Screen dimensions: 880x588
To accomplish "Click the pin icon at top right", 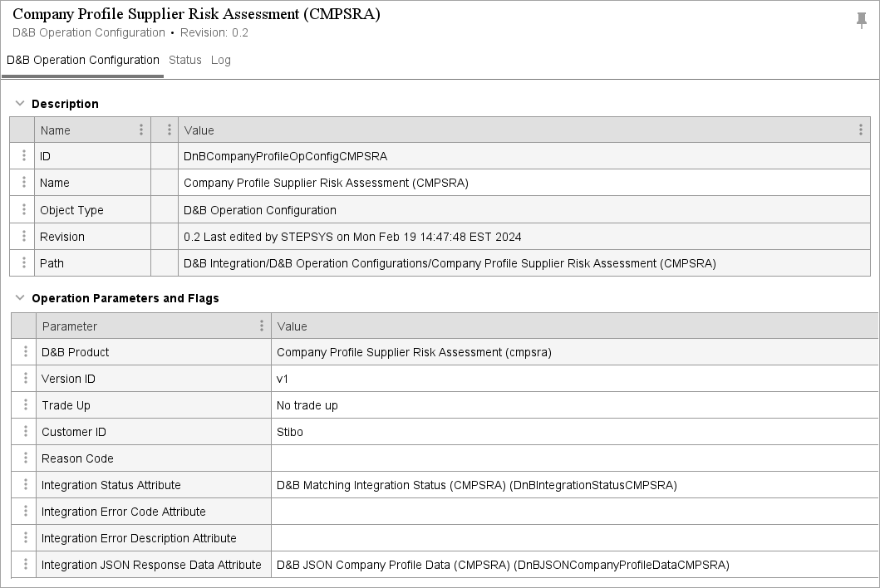I will coord(862,21).
